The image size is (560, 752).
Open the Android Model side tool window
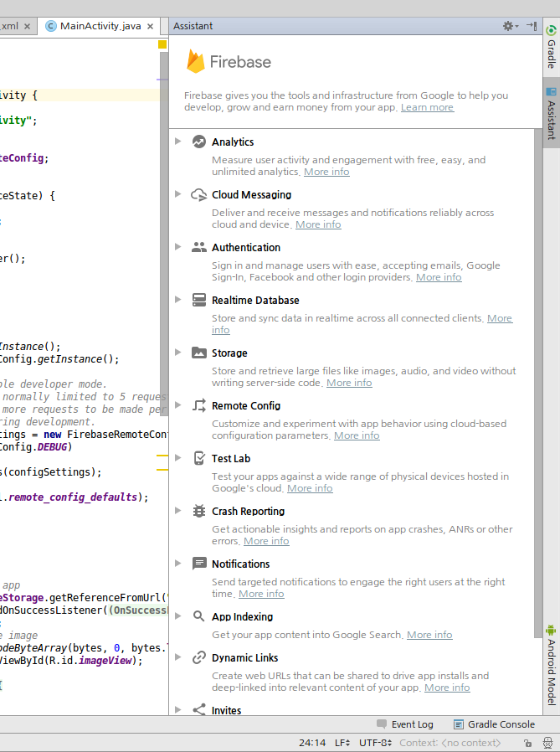(552, 665)
